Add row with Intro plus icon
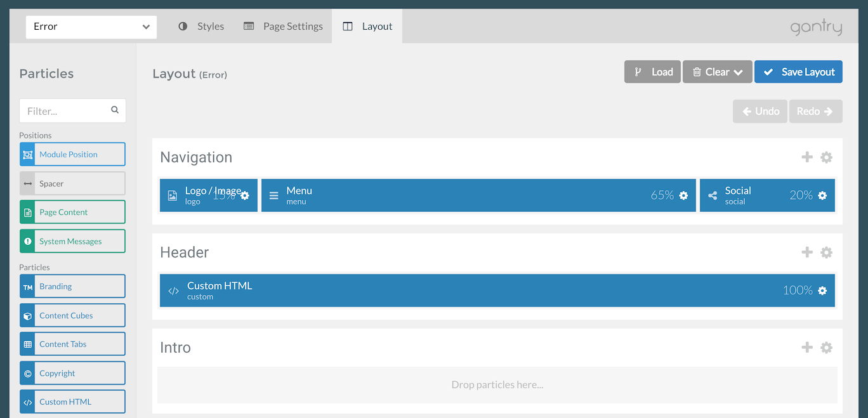 807,348
